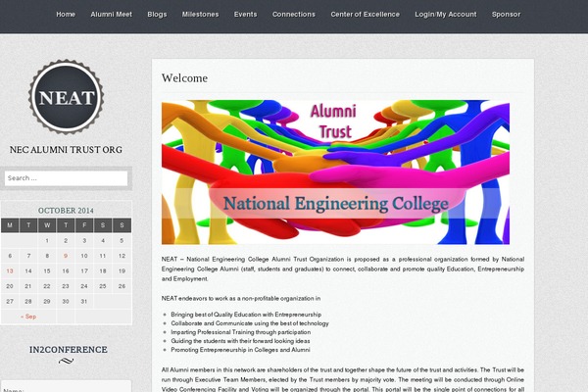Click the IN2CONFERENCE widget heading
588x392 pixels.
[69, 350]
